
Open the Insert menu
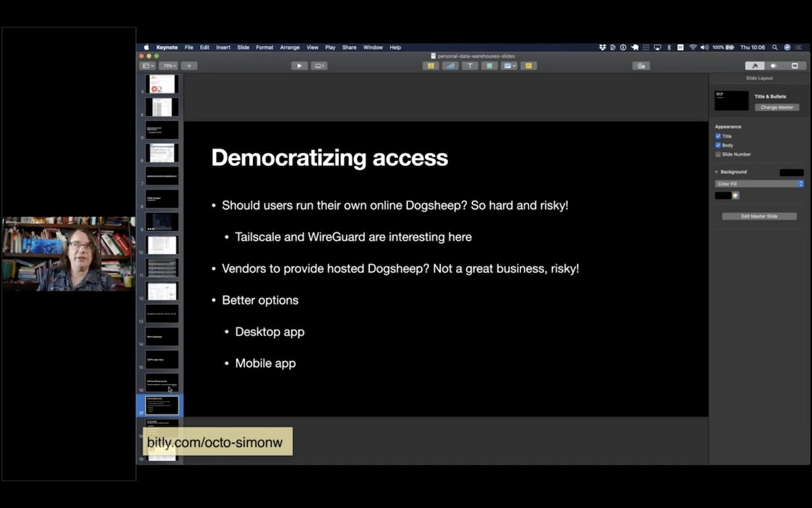tap(223, 47)
